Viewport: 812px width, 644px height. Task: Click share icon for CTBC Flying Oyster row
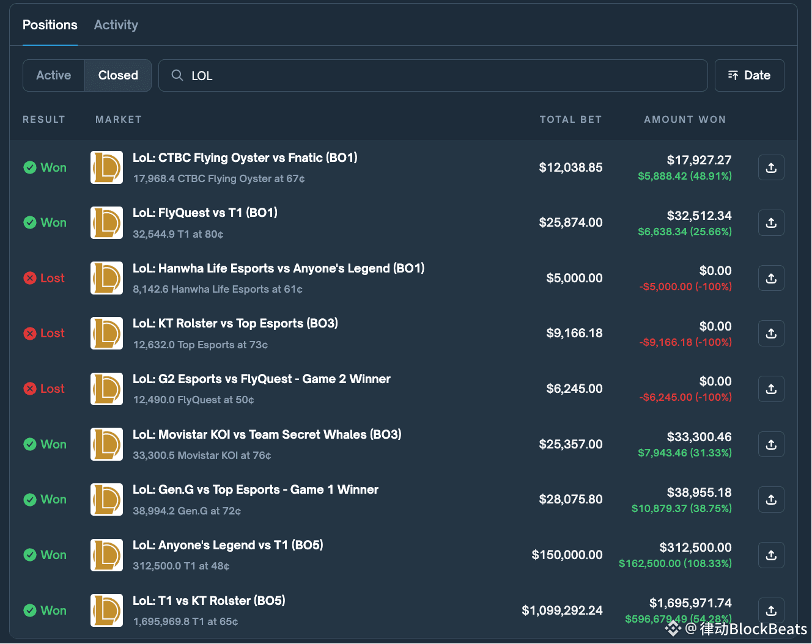pyautogui.click(x=771, y=167)
